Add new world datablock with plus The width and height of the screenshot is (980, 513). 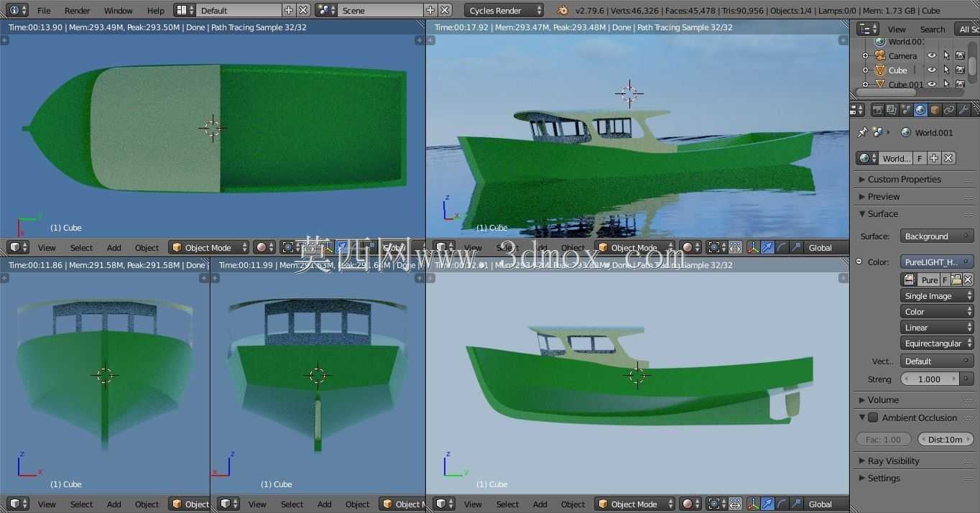pyautogui.click(x=933, y=158)
